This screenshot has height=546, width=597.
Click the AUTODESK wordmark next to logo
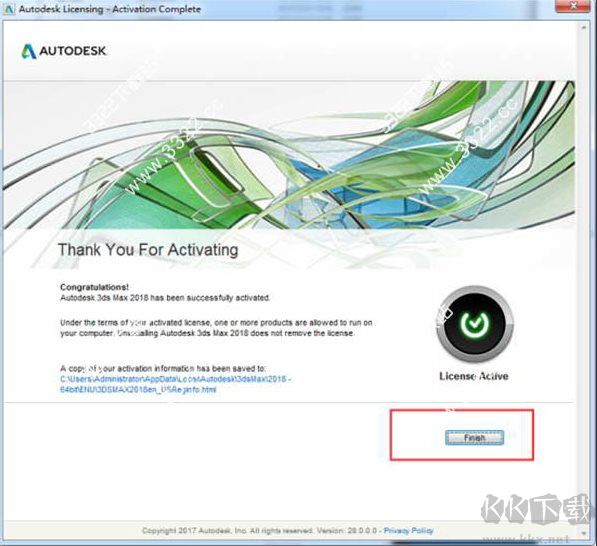[x=73, y=51]
